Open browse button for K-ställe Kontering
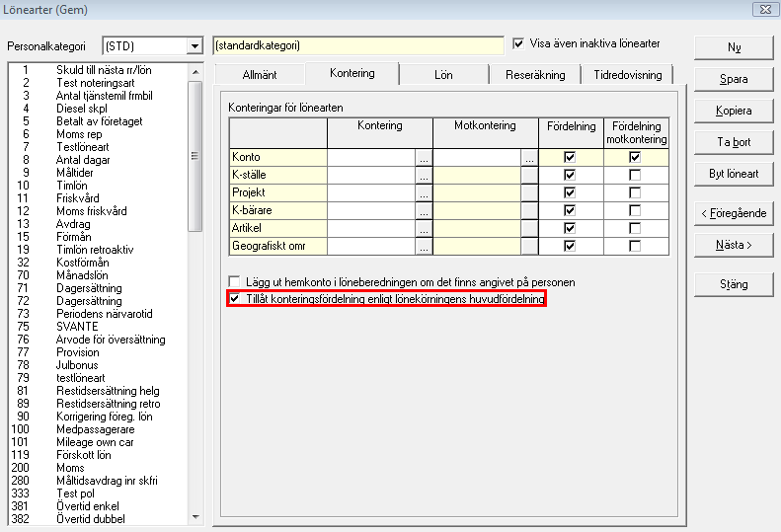This screenshot has width=781, height=532. [x=424, y=176]
